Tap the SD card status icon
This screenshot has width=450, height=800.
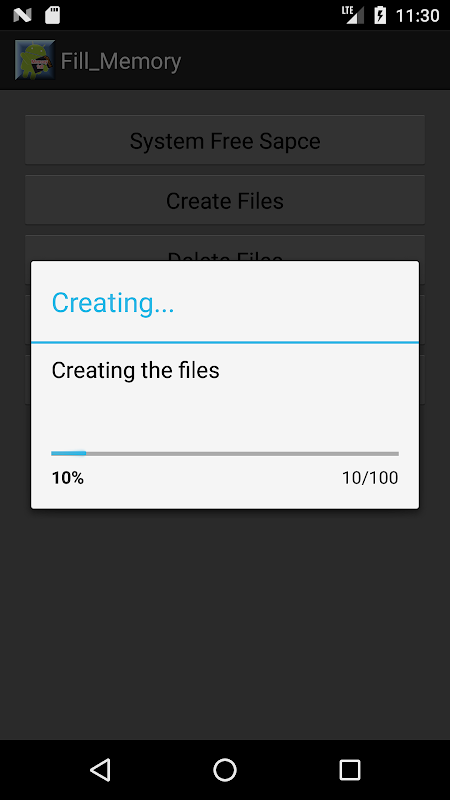[x=53, y=15]
